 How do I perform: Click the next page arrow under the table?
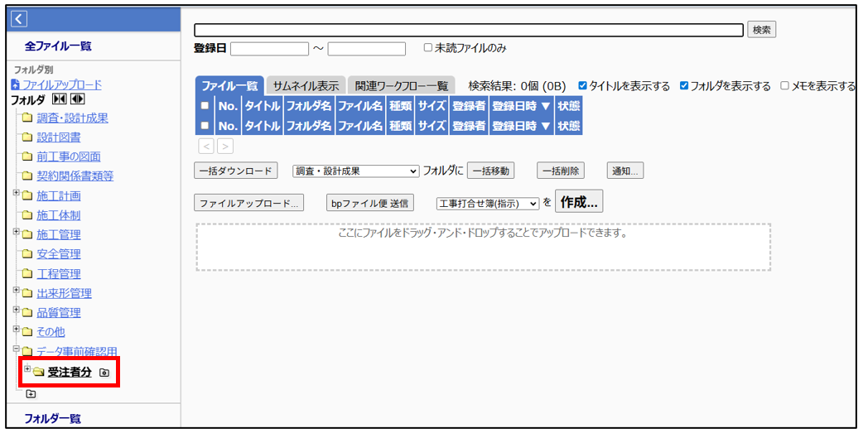[224, 147]
